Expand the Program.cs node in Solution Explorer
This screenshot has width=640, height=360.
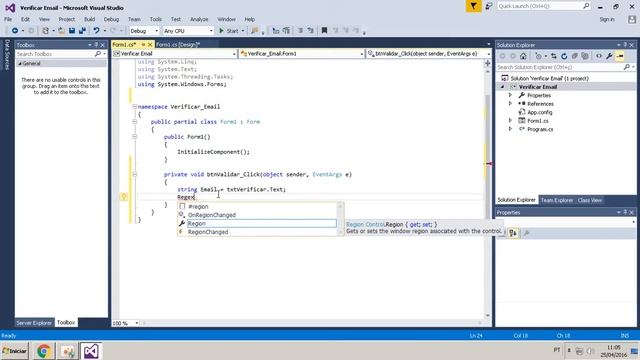[510, 129]
